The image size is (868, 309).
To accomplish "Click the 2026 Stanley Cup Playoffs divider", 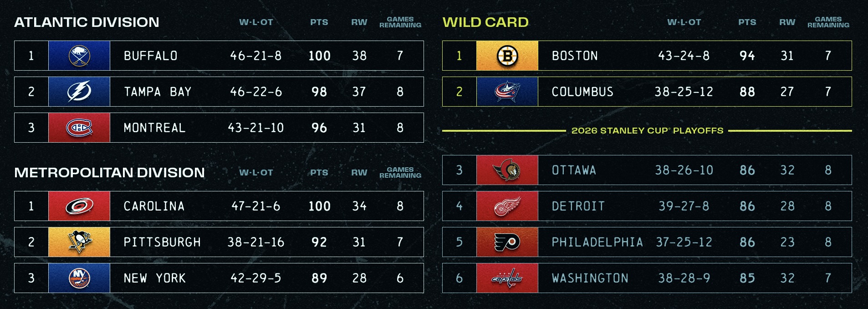I will pos(647,131).
